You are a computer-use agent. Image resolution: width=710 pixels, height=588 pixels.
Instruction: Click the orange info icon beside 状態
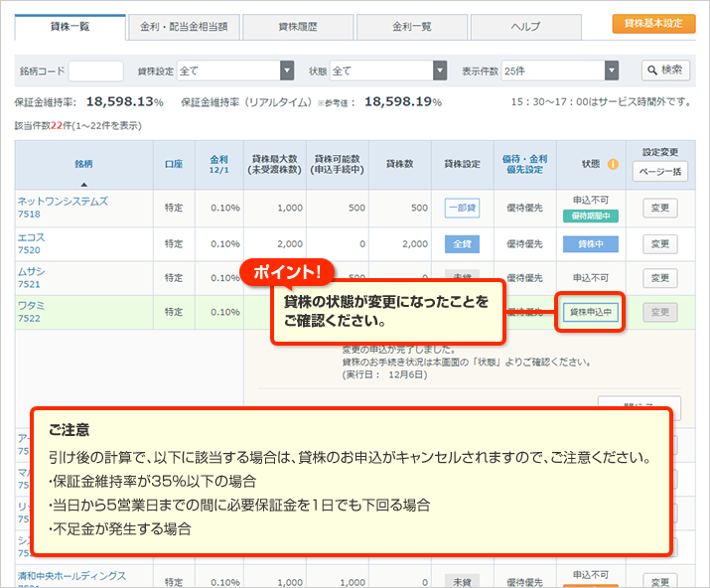(x=613, y=164)
